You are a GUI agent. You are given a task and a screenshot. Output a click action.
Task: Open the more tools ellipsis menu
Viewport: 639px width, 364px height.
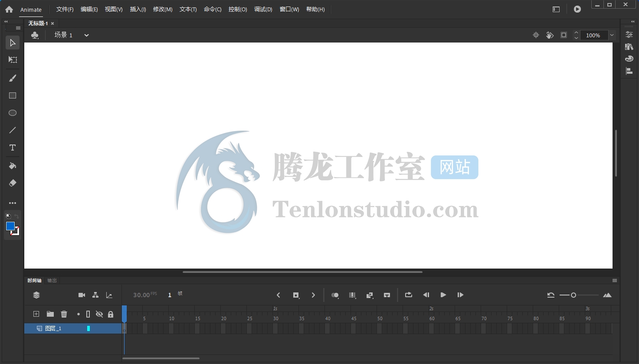(13, 203)
